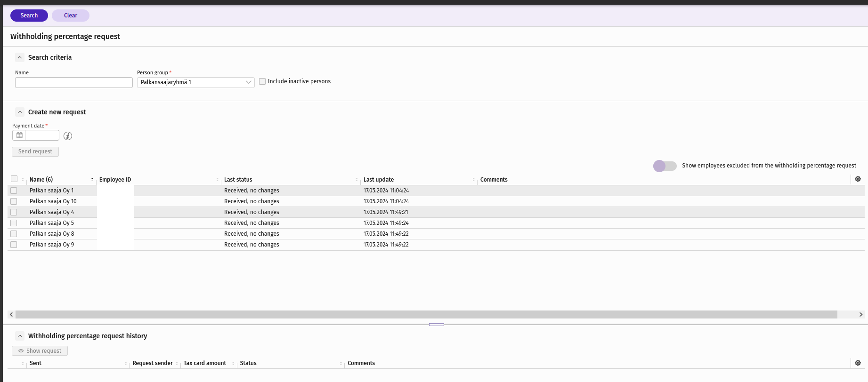Tick Include inactive persons checkbox
868x382 pixels.
click(x=262, y=81)
